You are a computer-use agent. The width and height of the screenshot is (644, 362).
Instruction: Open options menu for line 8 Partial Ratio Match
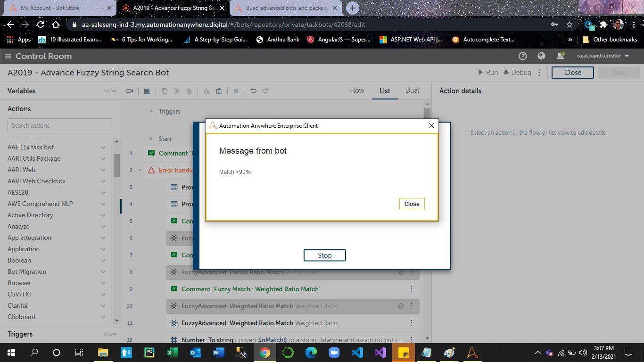coord(411,272)
